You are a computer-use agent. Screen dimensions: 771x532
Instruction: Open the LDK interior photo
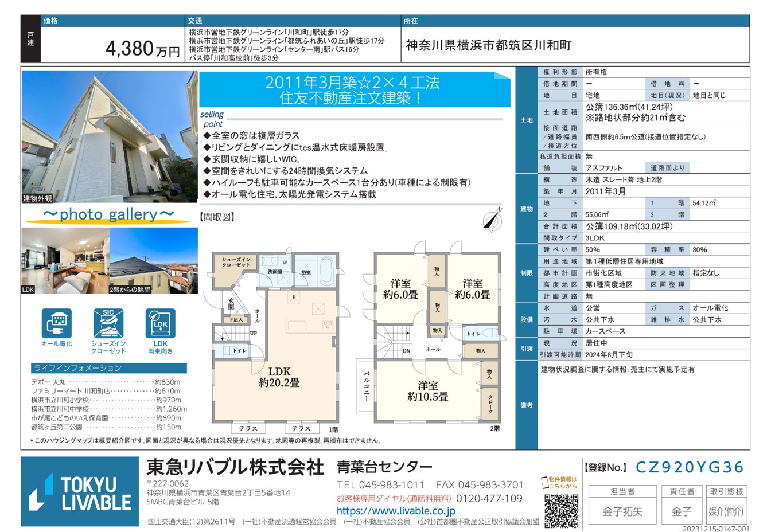pyautogui.click(x=65, y=261)
